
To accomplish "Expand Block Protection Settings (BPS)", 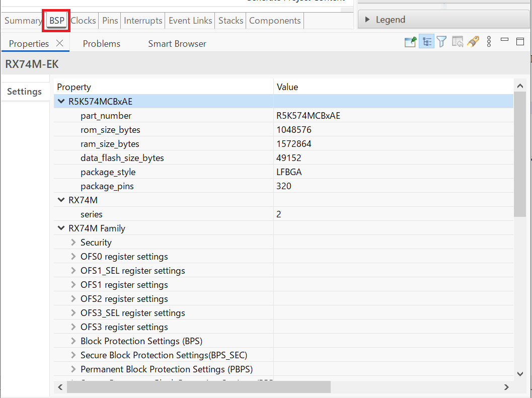I will point(73,341).
